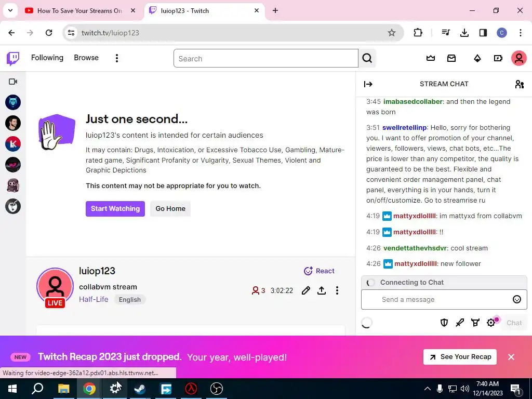Screen dimensions: 532x399
Task: Open Chrome extensions puzzle icon
Action: click(x=418, y=33)
